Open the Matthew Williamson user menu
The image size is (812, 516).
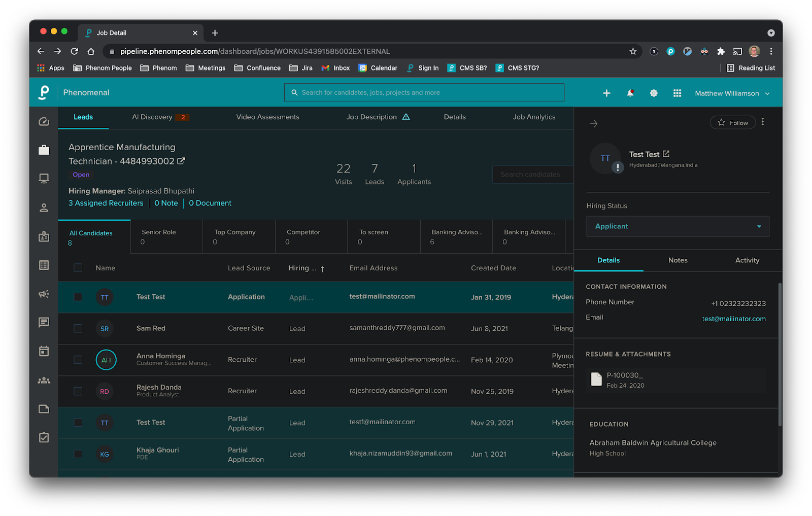click(x=732, y=93)
